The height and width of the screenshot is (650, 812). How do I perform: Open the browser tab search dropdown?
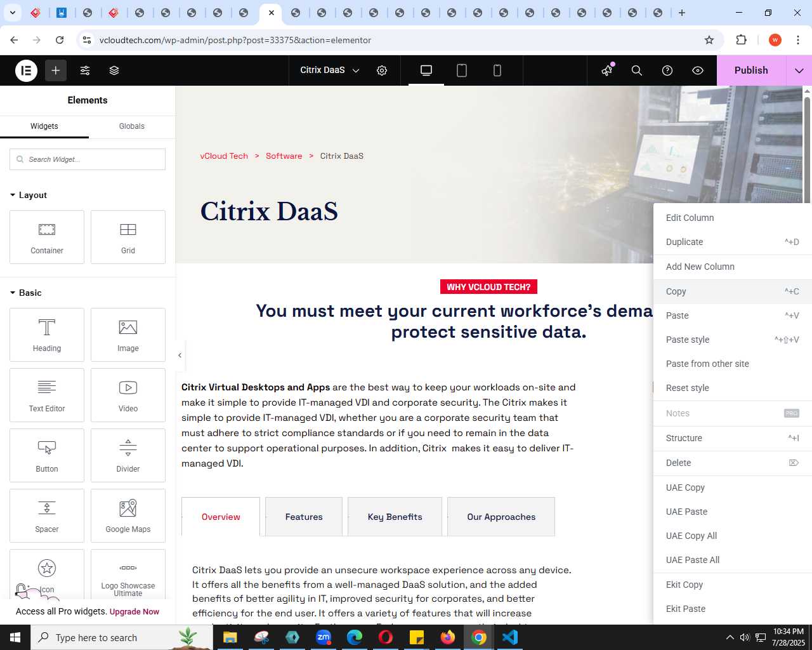pos(12,13)
